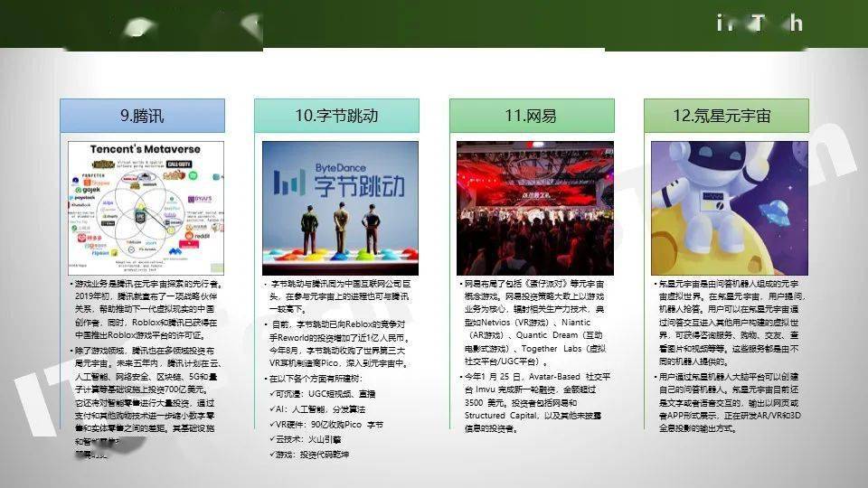
Task: Click line "AI：人工智能、分发算法"
Action: 317,409
